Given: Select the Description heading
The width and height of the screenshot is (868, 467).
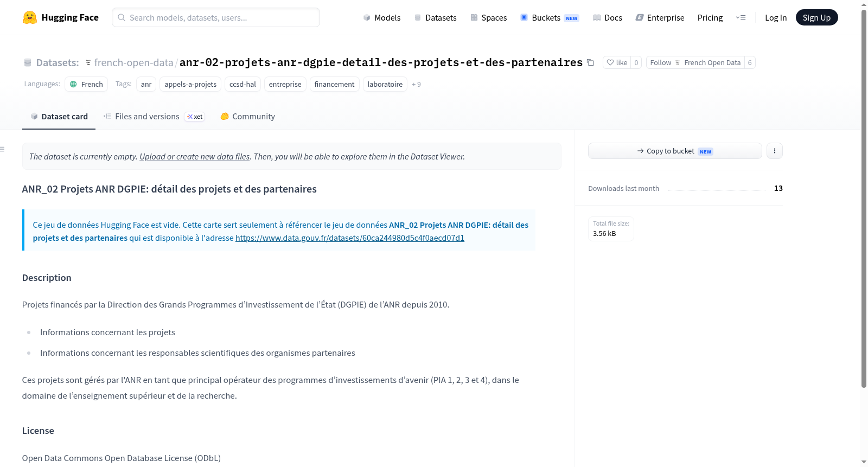Looking at the screenshot, I should click(47, 278).
